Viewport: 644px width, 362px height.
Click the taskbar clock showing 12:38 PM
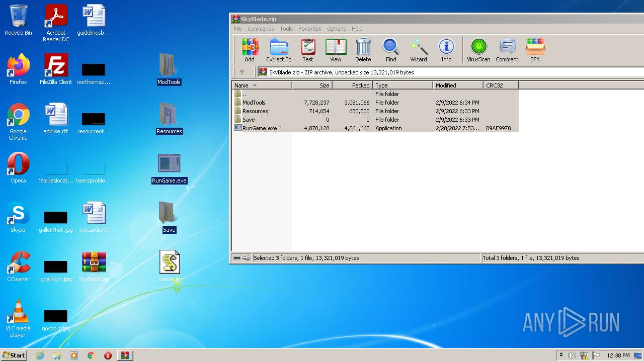618,355
